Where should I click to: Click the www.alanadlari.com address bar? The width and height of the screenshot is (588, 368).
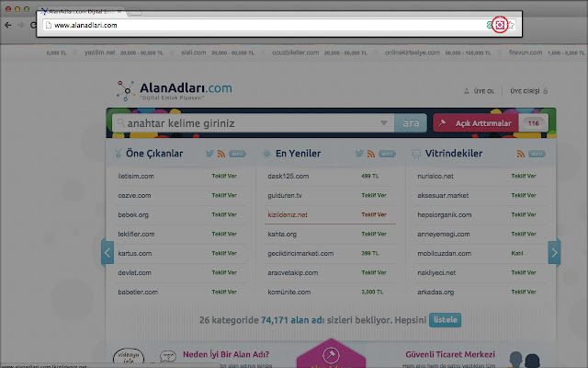(x=263, y=25)
